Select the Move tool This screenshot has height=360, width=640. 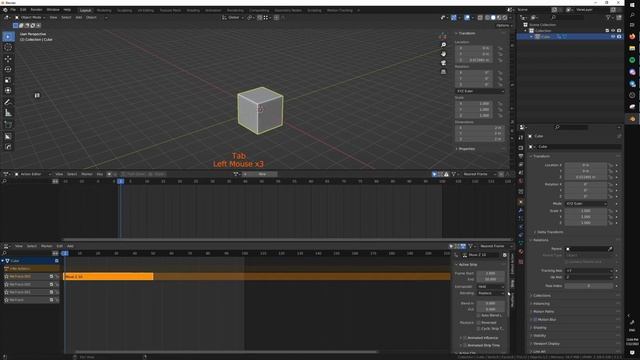8,59
